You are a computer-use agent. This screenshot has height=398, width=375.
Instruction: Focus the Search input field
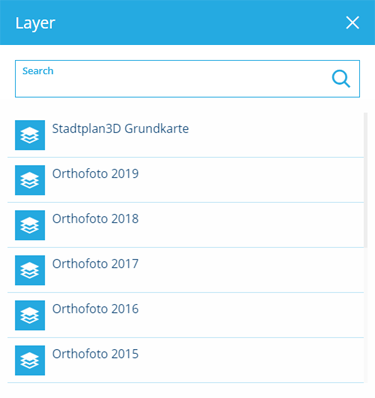coord(187,79)
